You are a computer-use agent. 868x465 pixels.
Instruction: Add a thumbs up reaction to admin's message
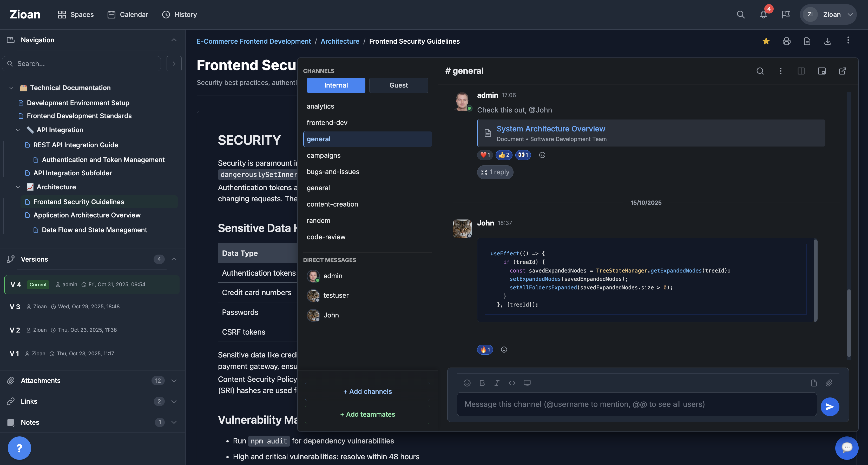(504, 155)
